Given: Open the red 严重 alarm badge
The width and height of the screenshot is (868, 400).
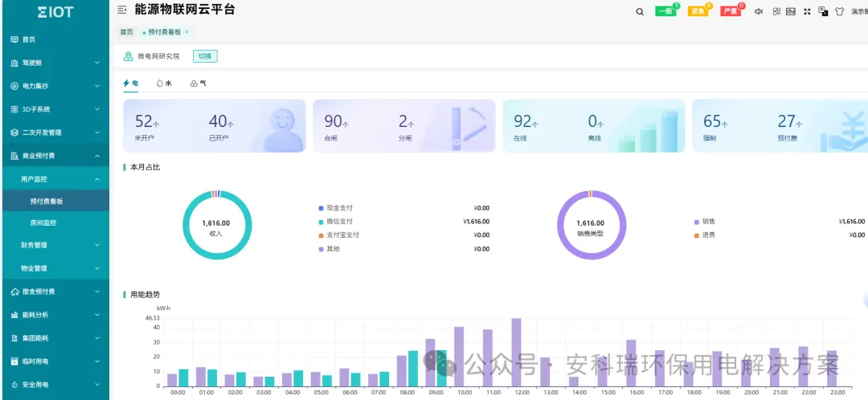Looking at the screenshot, I should (731, 11).
